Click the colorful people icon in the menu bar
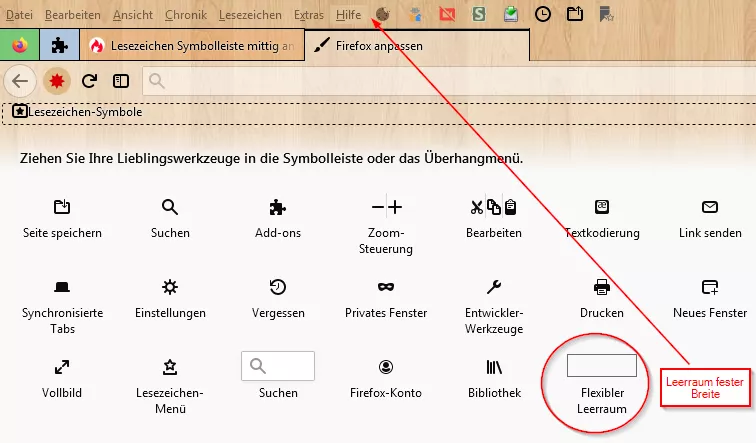 [x=415, y=14]
